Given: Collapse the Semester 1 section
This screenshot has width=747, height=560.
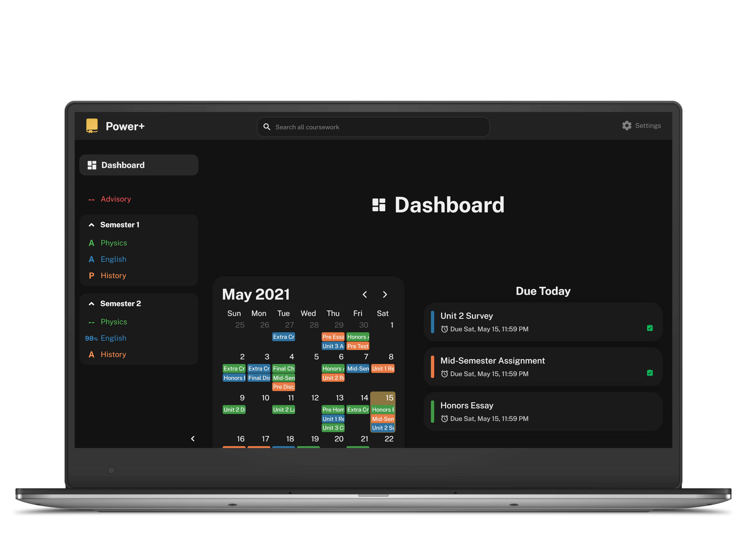Looking at the screenshot, I should [92, 225].
